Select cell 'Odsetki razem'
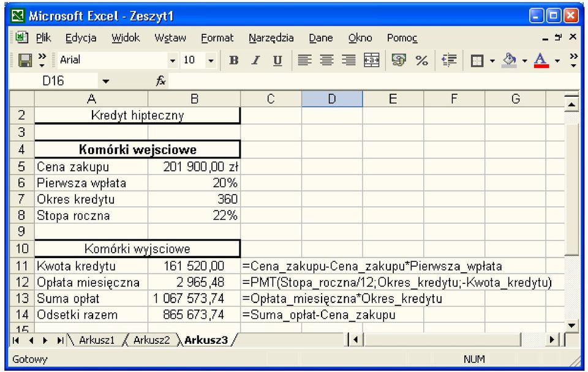Image resolution: width=588 pixels, height=372 pixels. (91, 314)
